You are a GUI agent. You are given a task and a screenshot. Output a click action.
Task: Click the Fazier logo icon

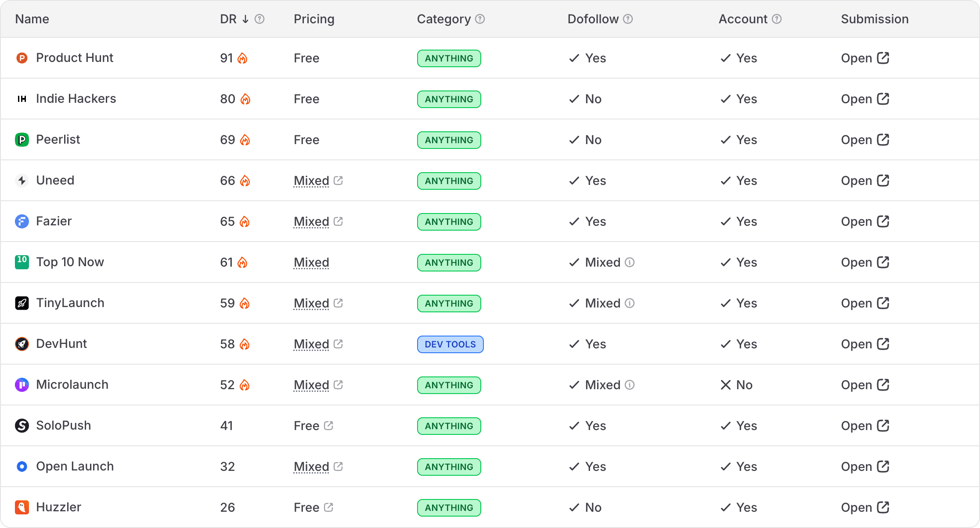click(x=22, y=221)
